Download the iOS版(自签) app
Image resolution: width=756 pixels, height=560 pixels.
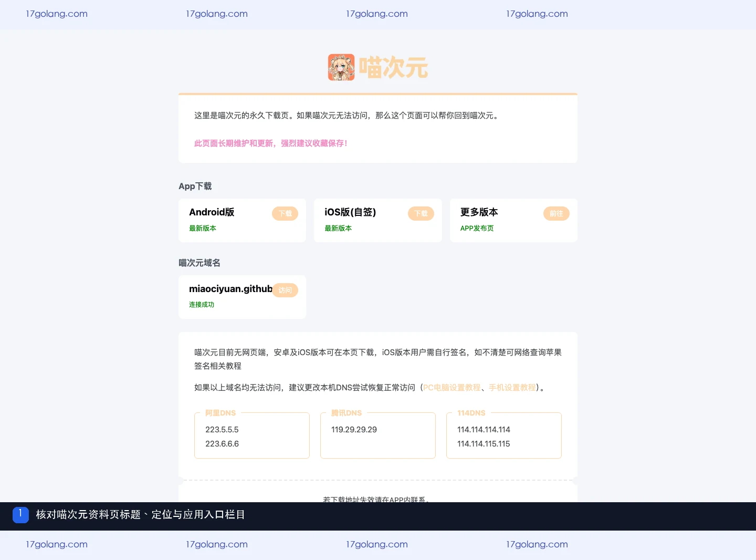[x=421, y=214]
